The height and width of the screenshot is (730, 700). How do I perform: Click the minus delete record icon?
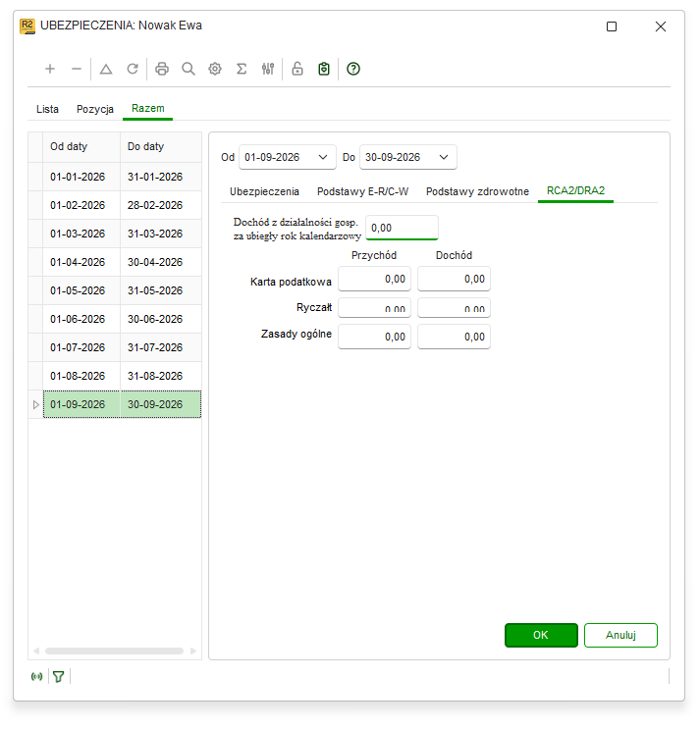(77, 69)
